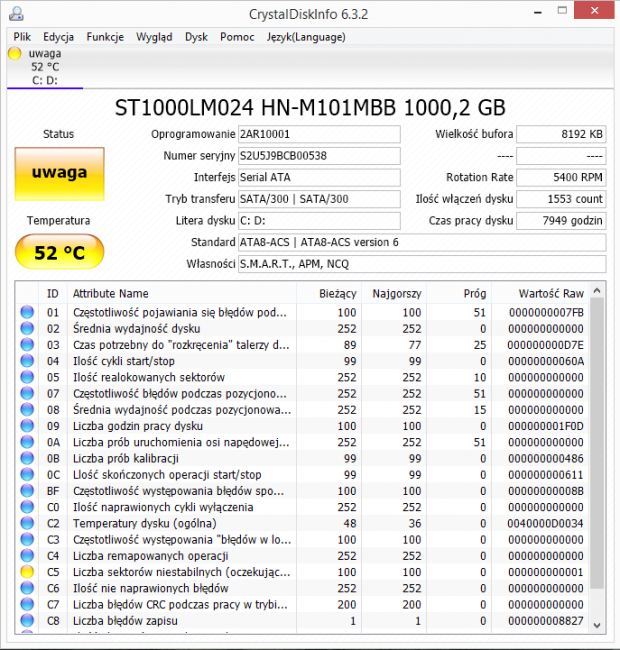Click the yellow uwaga health status button

[x=59, y=174]
